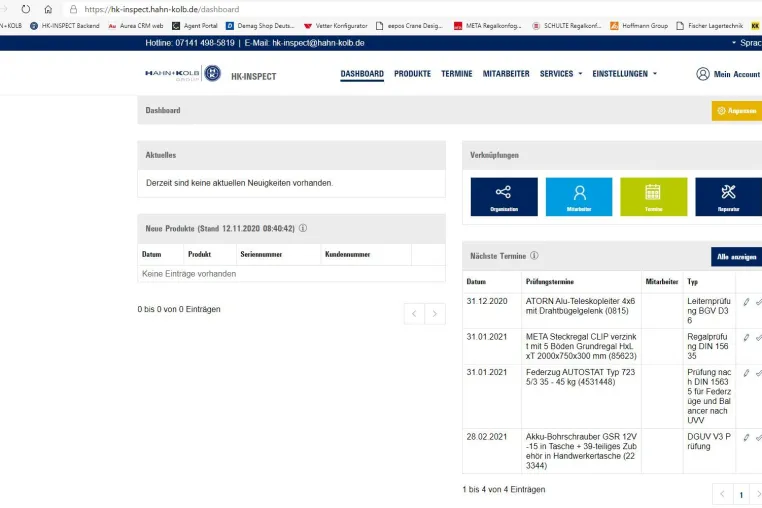Open the Mitarbeiter shortcut tile
This screenshot has width=762, height=508.
point(579,196)
